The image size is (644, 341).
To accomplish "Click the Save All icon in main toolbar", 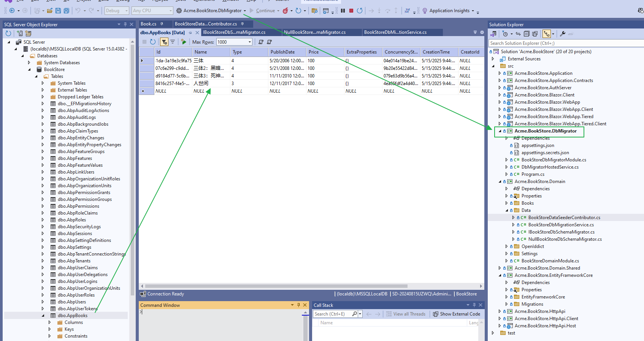I will (66, 11).
